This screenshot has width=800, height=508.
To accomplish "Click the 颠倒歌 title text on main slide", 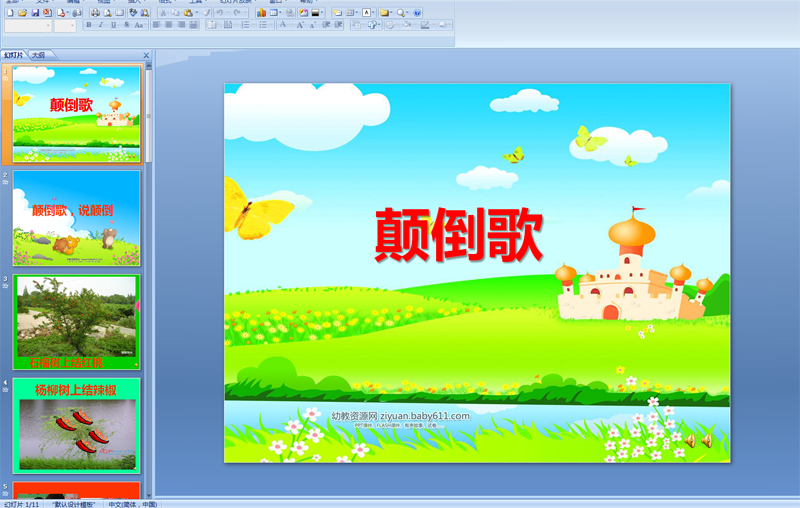I will 459,235.
